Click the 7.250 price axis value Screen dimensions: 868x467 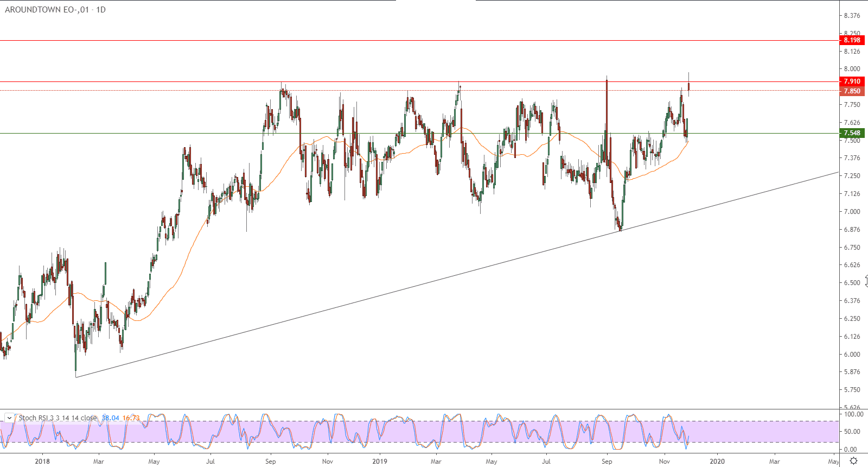pyautogui.click(x=852, y=176)
